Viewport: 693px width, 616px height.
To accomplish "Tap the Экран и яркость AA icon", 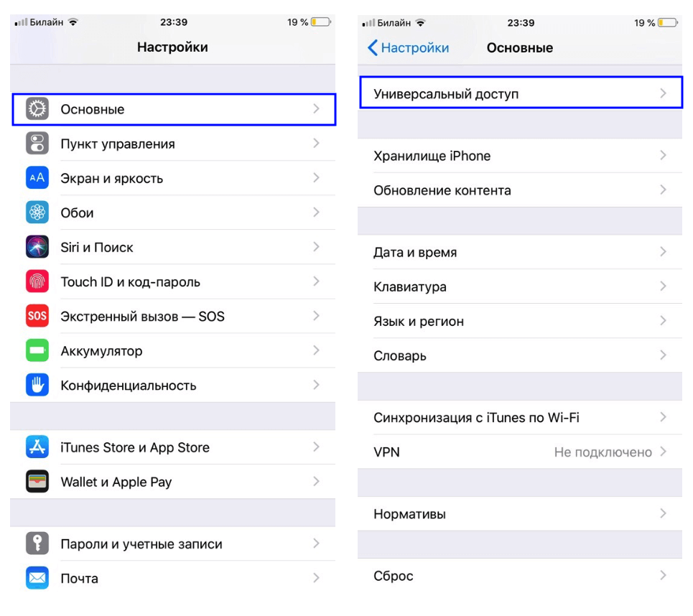I will [x=37, y=177].
